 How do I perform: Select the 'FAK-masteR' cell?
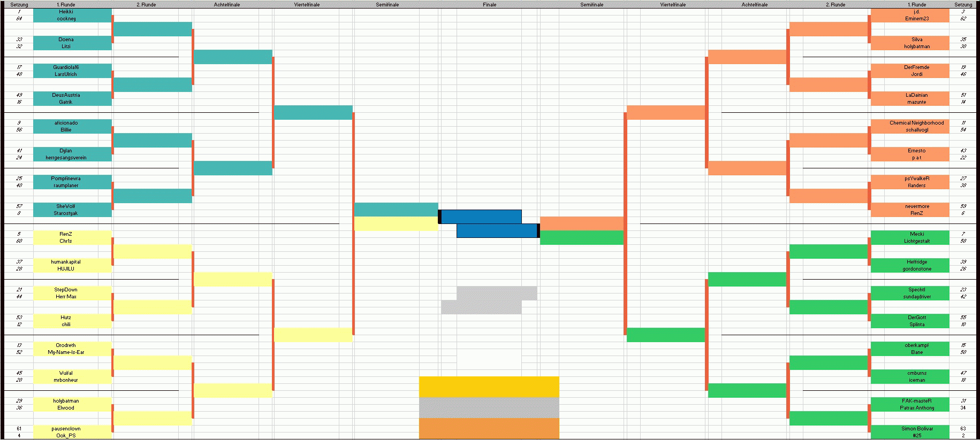(910, 401)
